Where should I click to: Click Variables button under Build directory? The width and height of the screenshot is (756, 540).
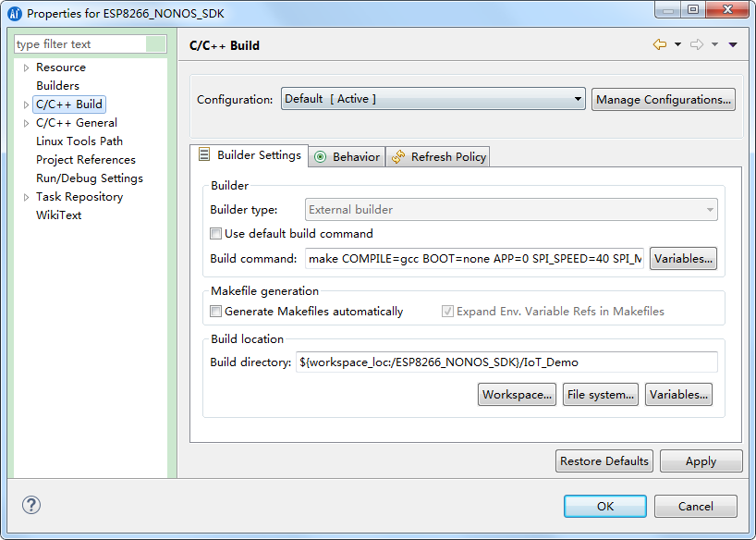(678, 395)
